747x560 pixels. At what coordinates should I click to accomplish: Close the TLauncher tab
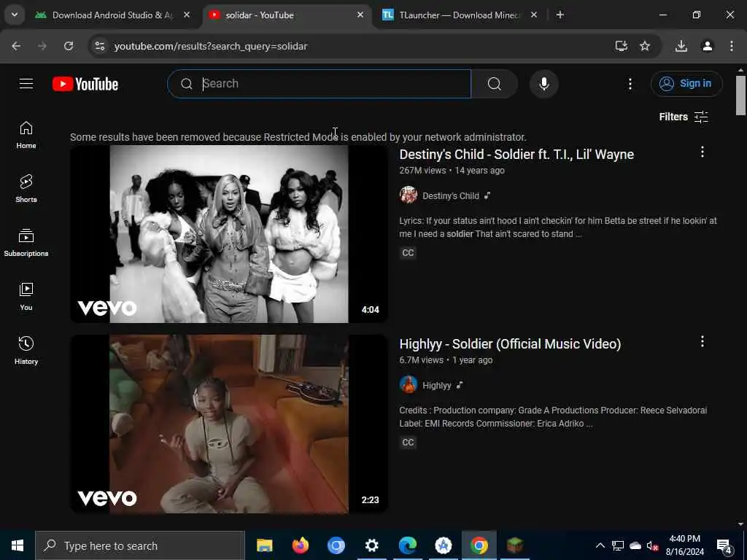(533, 15)
